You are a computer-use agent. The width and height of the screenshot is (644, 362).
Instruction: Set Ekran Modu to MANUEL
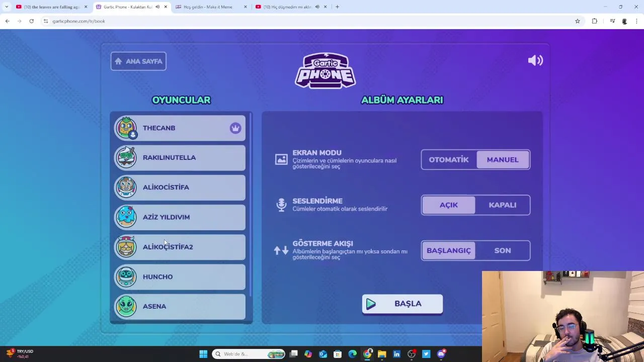(x=503, y=159)
